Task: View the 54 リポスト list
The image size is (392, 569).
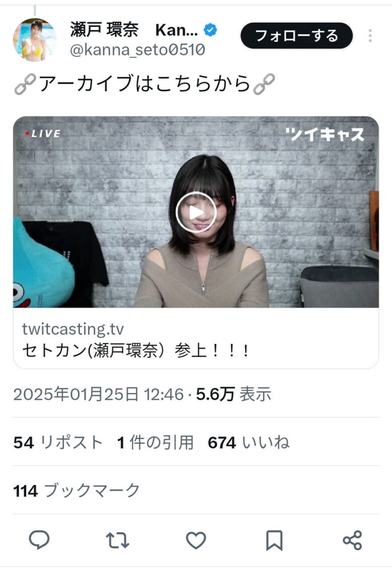Action: pyautogui.click(x=58, y=443)
